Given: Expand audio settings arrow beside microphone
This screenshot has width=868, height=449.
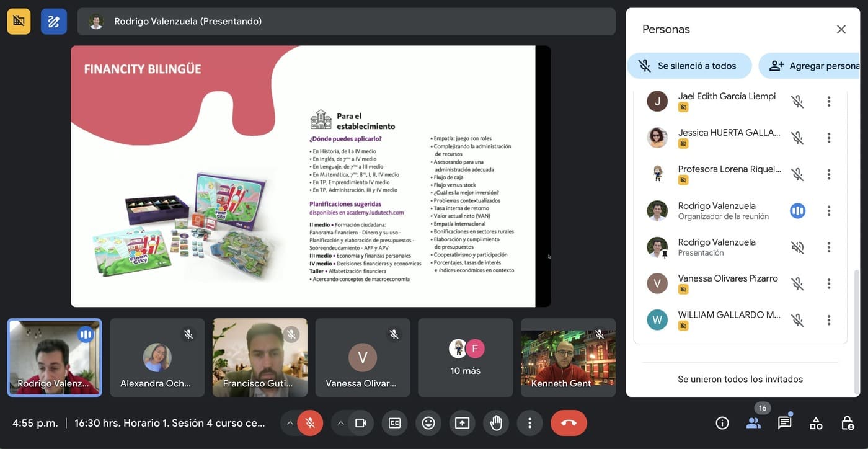Looking at the screenshot, I should click(289, 423).
